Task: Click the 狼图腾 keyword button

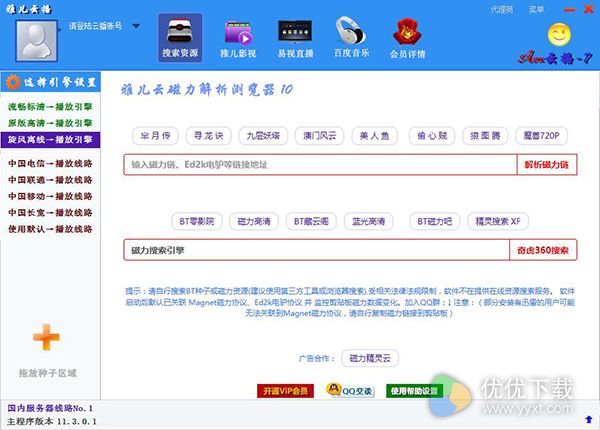Action: coord(485,136)
